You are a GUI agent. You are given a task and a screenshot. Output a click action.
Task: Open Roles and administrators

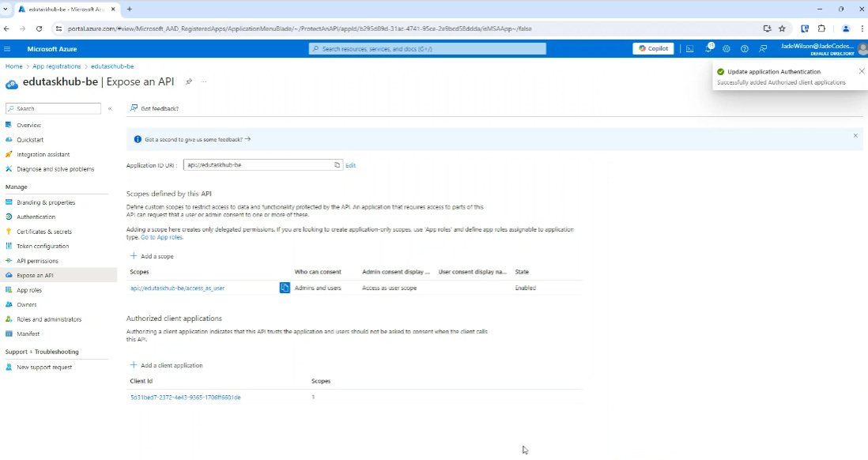[x=49, y=319]
